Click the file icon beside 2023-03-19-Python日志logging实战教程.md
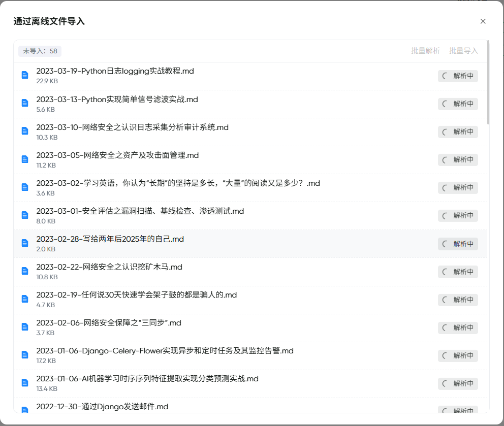 tap(24, 75)
